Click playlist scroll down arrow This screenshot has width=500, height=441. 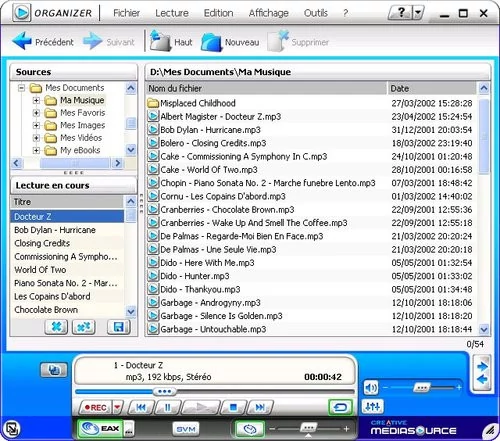point(131,312)
